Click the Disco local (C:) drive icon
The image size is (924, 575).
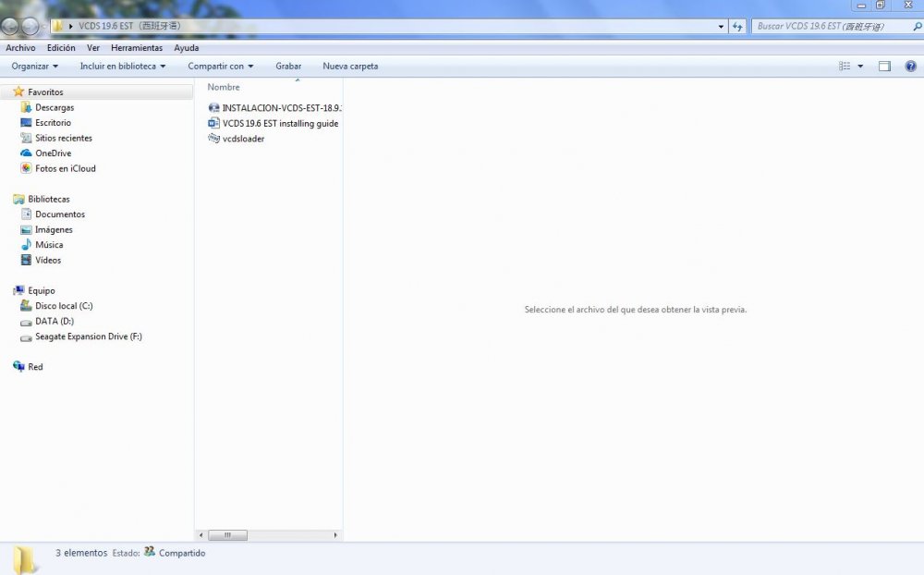tap(26, 305)
